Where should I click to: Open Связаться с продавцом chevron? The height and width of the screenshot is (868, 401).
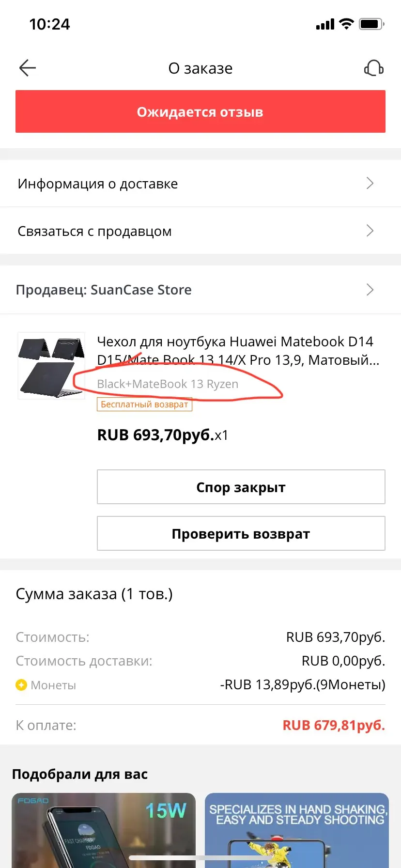point(370,231)
